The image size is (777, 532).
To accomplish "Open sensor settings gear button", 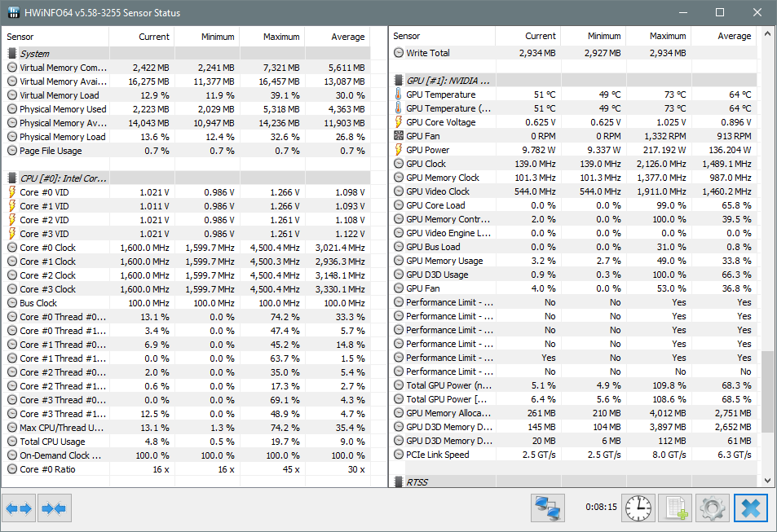I will [x=712, y=508].
